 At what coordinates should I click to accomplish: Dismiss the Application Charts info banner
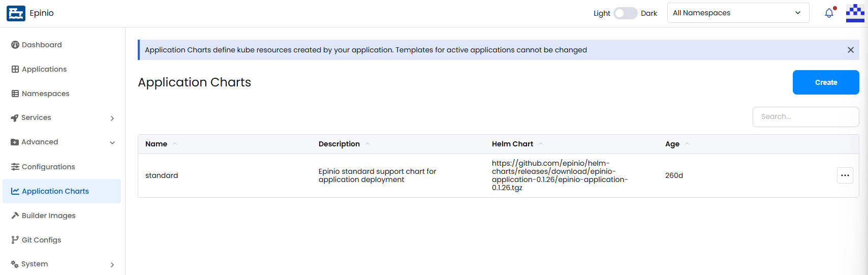[851, 50]
